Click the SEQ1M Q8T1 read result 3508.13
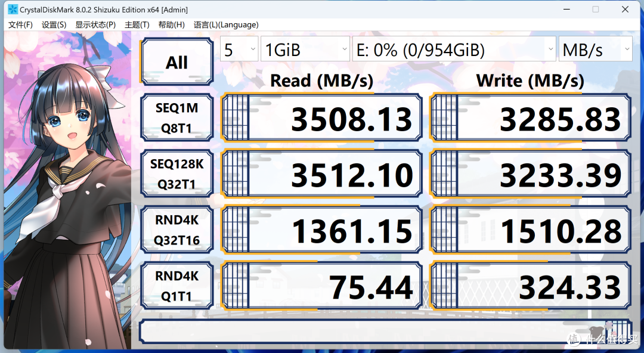 (321, 117)
